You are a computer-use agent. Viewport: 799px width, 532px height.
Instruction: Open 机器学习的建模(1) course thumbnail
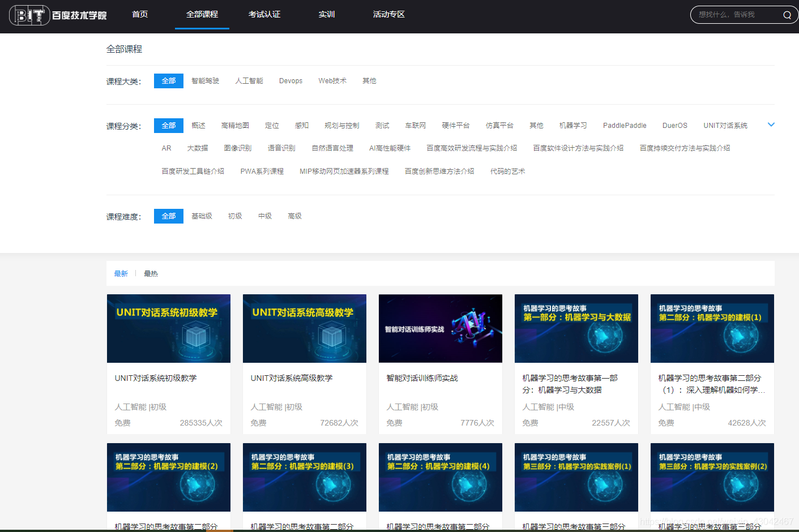click(712, 328)
